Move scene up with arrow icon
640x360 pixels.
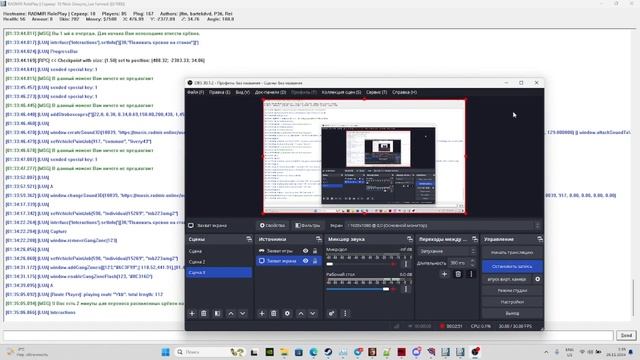click(x=231, y=313)
